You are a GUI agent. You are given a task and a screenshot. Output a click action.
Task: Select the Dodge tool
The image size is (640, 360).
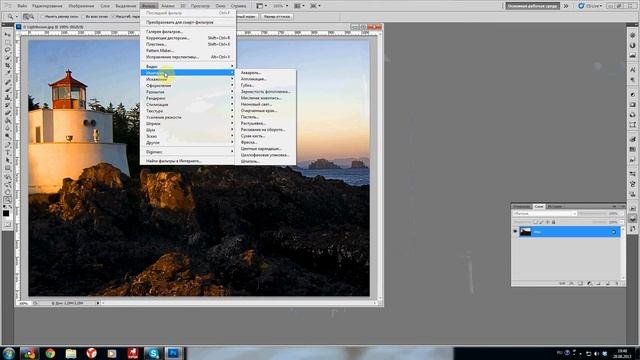click(7, 136)
